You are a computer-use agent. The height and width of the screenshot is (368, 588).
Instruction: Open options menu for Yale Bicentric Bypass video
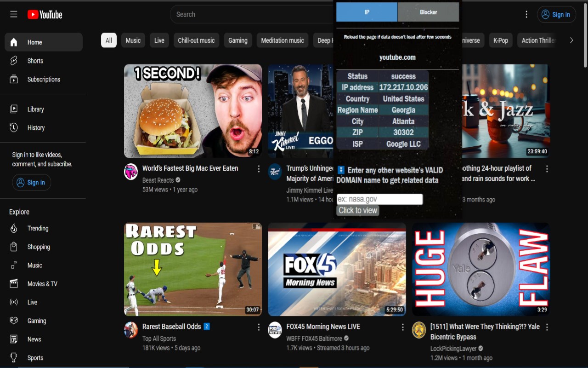(547, 327)
